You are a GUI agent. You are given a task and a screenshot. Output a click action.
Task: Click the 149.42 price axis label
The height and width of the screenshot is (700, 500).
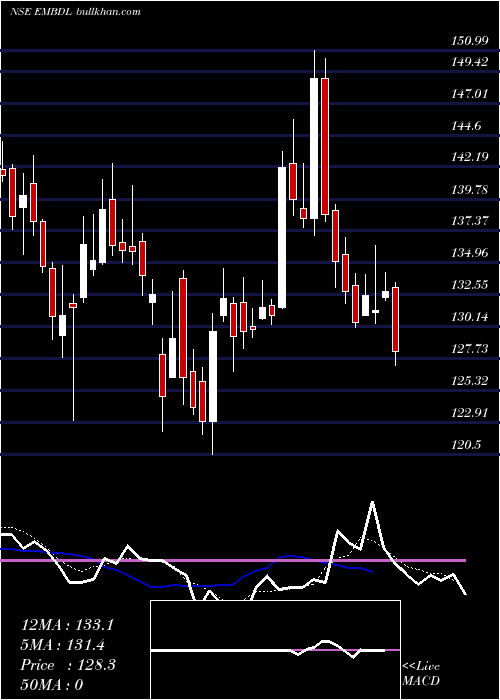(469, 62)
